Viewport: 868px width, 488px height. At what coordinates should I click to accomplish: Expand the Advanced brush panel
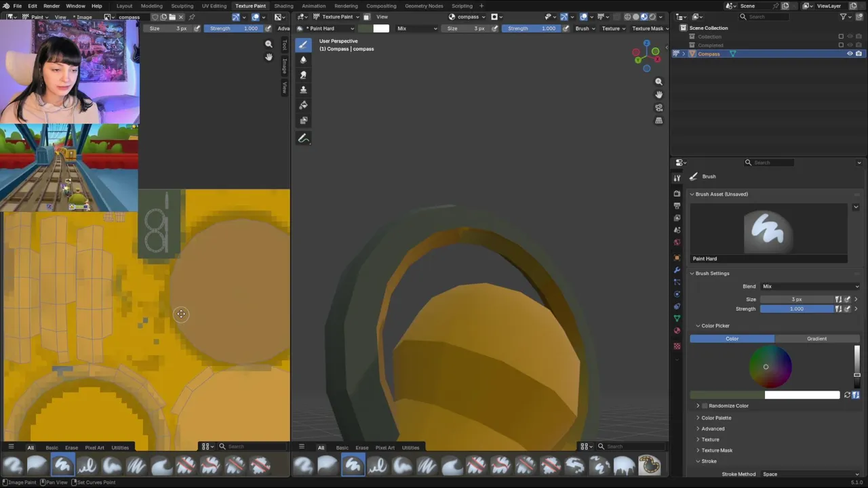[713, 429]
